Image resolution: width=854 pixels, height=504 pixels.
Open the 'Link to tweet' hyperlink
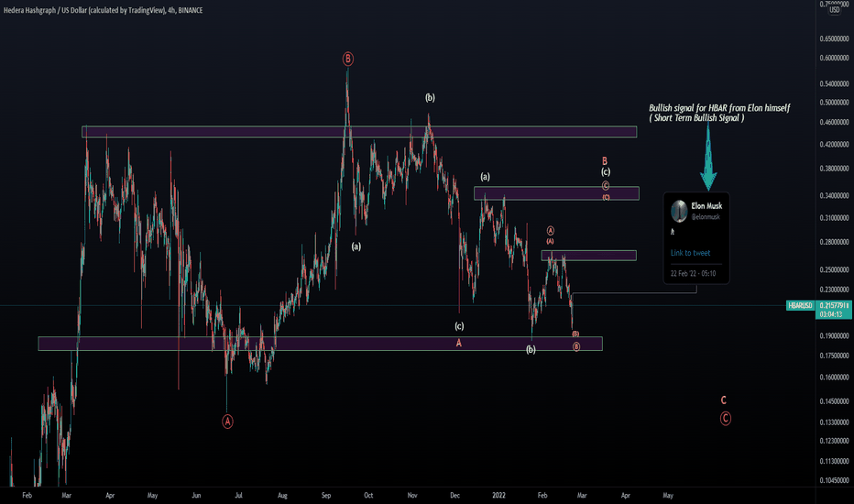(690, 253)
